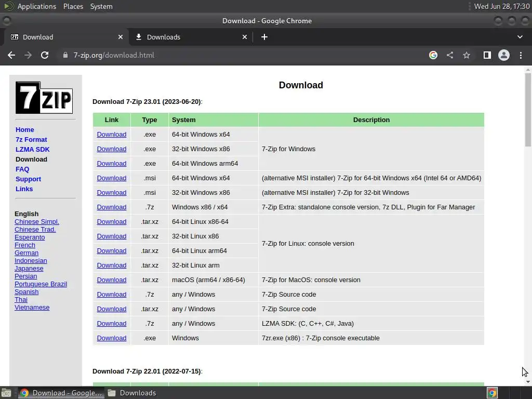
Task: Open the Applications menu
Action: click(x=37, y=6)
